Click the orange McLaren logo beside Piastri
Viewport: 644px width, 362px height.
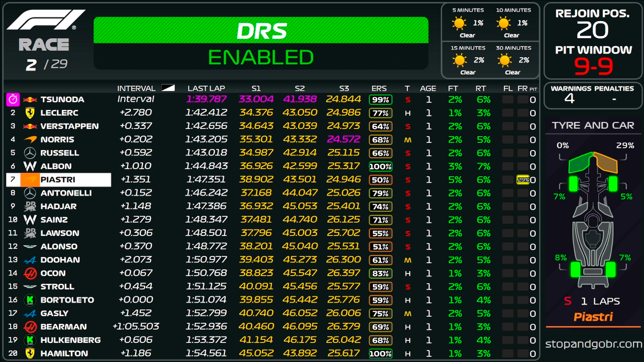[30, 180]
